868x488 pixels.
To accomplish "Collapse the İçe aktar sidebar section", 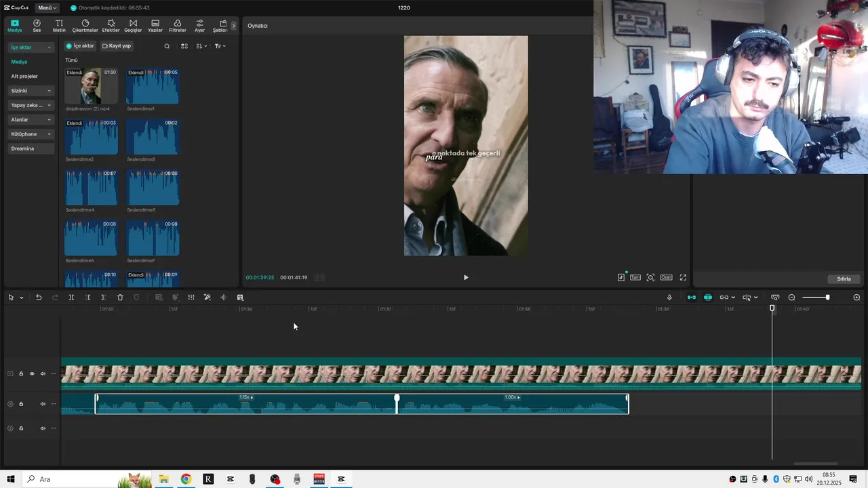I will coord(31,47).
